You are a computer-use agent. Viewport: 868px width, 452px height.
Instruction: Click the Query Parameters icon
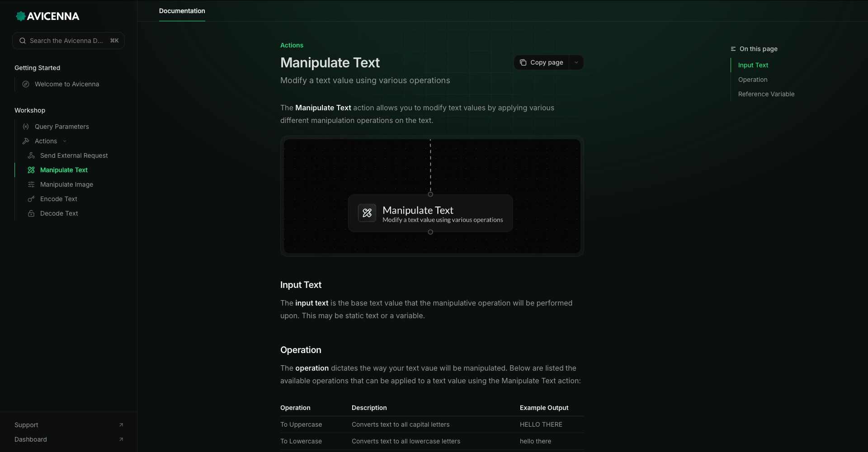[x=26, y=127]
